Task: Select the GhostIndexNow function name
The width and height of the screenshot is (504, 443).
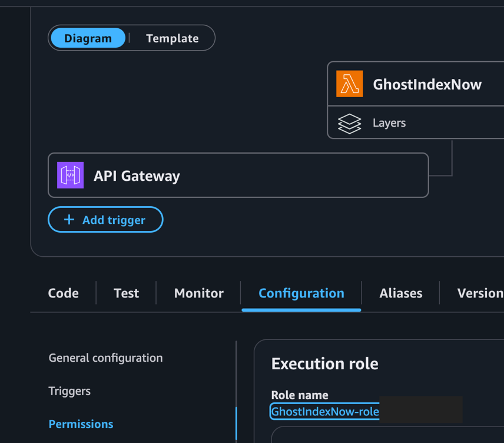Action: (427, 84)
